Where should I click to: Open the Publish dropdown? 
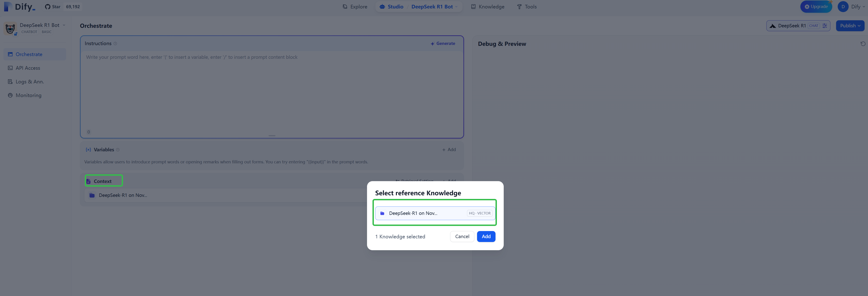pyautogui.click(x=850, y=26)
